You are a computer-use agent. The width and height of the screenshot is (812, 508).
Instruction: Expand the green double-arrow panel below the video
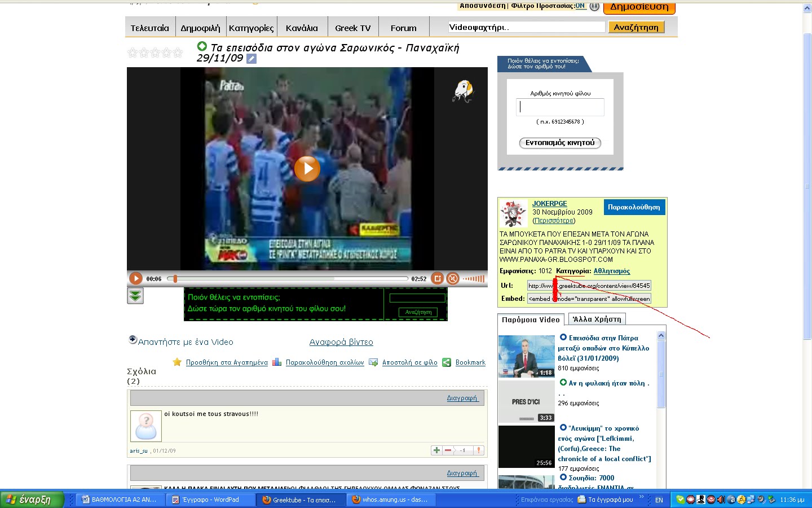(135, 296)
